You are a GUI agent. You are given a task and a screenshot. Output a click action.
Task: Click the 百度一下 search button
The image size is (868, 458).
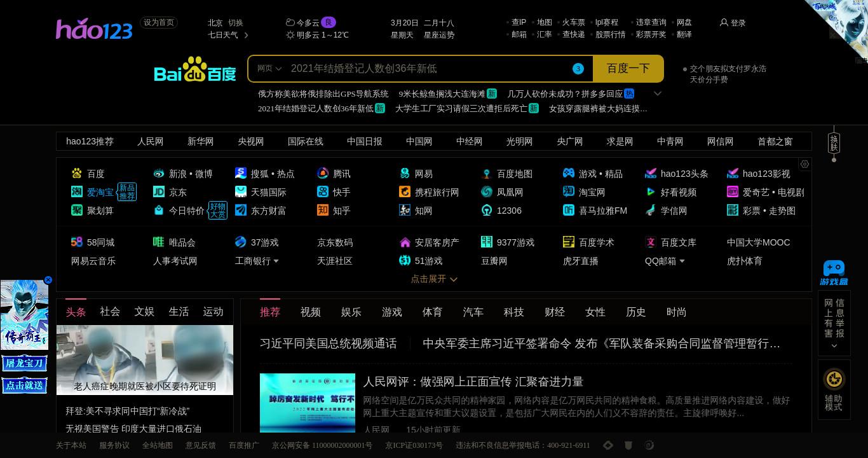(x=628, y=69)
